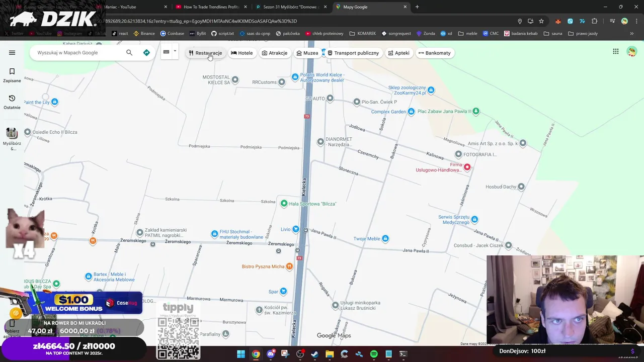Viewport: 644px width, 362px height.
Task: Select the Mapy Google tab
Action: click(371, 7)
